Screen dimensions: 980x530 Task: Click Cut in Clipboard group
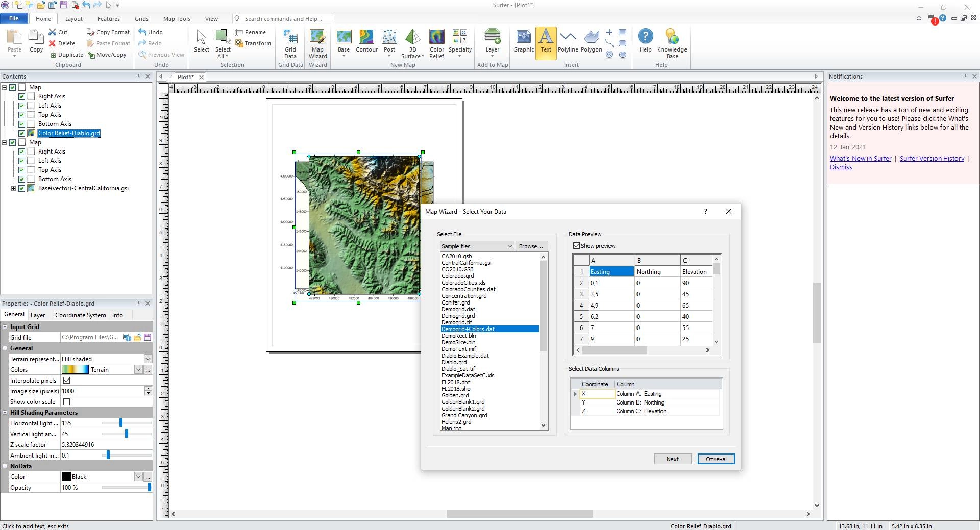[58, 32]
